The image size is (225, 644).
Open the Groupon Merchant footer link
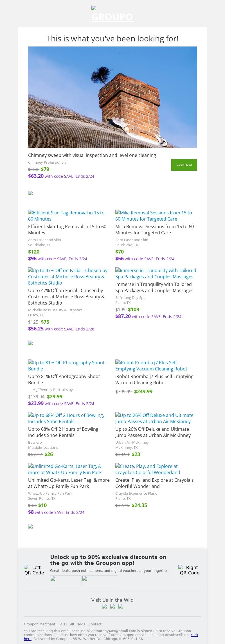(39, 624)
